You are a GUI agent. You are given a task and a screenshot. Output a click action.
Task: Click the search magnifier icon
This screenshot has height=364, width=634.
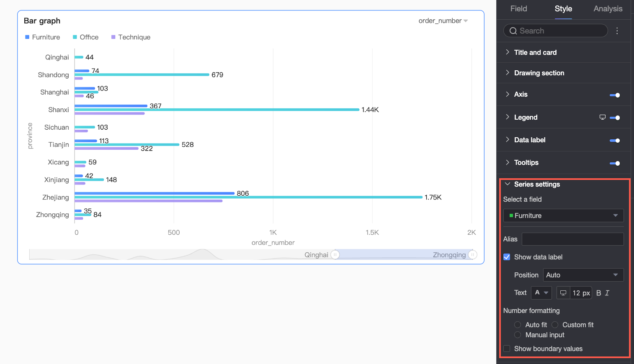[513, 31]
